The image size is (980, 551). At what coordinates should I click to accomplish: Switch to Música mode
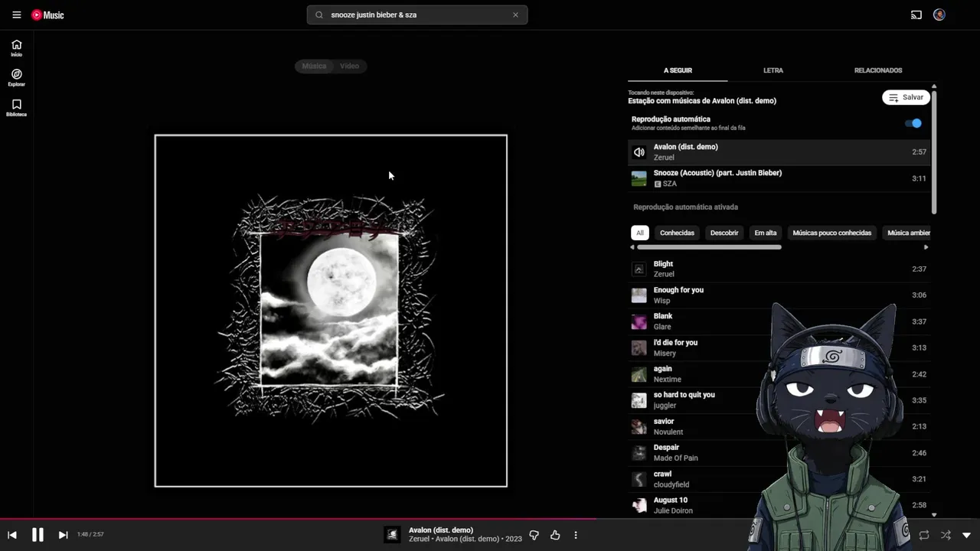(314, 66)
